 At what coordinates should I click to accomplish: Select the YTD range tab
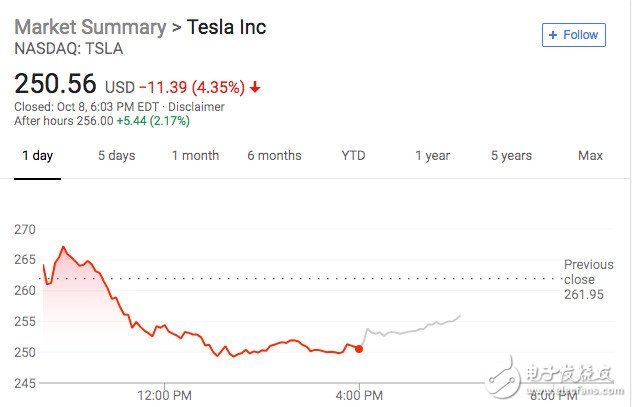tap(353, 156)
